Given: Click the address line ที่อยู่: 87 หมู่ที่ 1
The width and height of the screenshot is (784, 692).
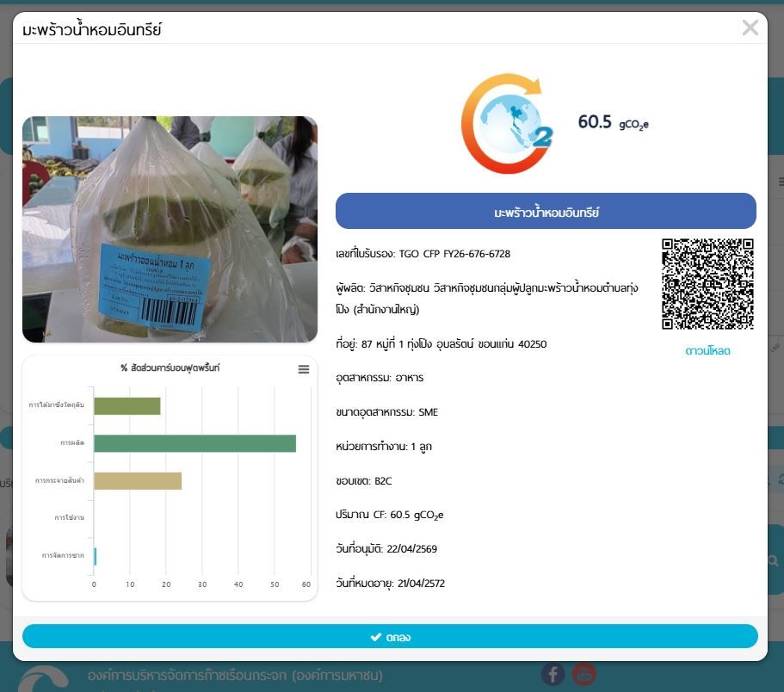Looking at the screenshot, I should pyautogui.click(x=441, y=344).
